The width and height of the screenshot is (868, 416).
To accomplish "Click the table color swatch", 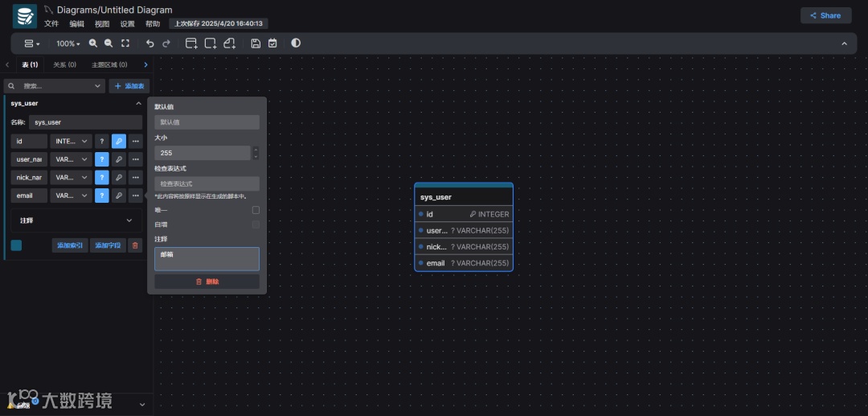I will [17, 245].
